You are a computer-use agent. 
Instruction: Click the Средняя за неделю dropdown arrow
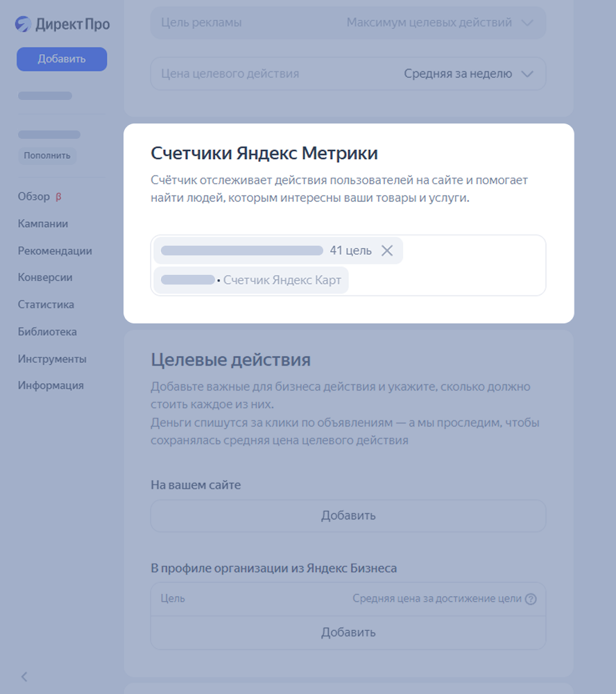527,74
